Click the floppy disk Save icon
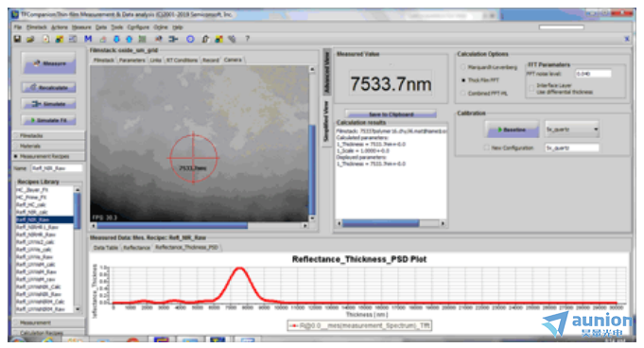 17,39
